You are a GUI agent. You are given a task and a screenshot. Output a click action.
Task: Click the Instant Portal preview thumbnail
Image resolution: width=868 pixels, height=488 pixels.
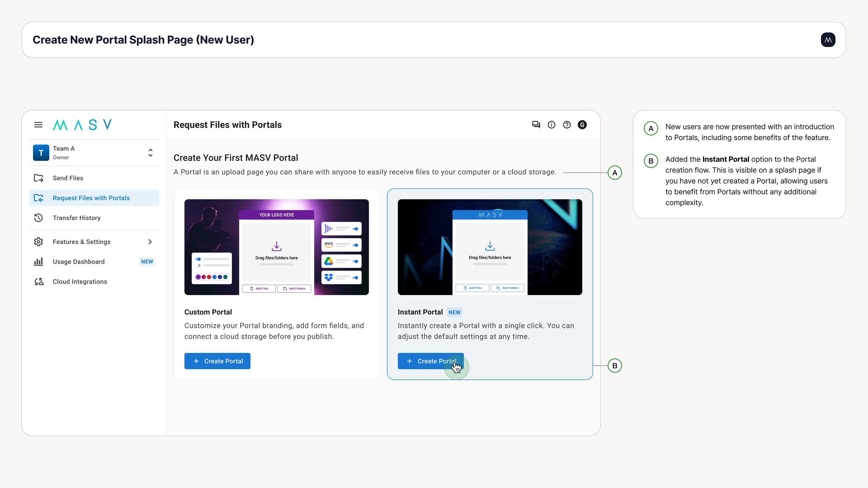click(x=490, y=247)
